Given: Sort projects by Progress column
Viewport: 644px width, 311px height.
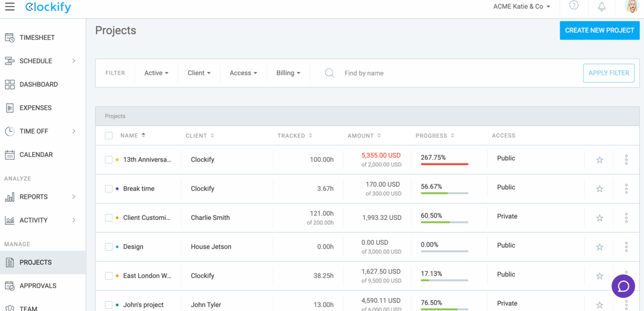Looking at the screenshot, I should pyautogui.click(x=435, y=136).
